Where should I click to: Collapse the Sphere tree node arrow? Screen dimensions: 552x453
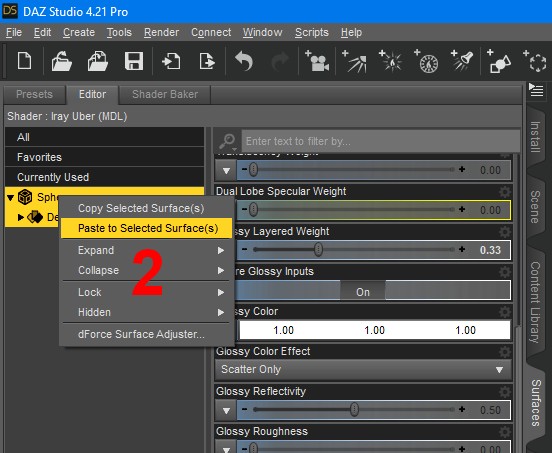[x=11, y=197]
